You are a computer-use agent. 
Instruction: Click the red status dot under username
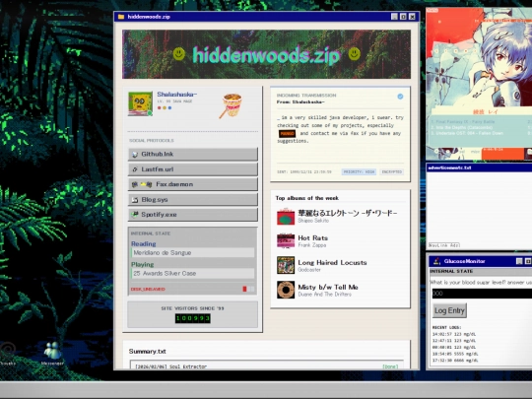[x=160, y=108]
